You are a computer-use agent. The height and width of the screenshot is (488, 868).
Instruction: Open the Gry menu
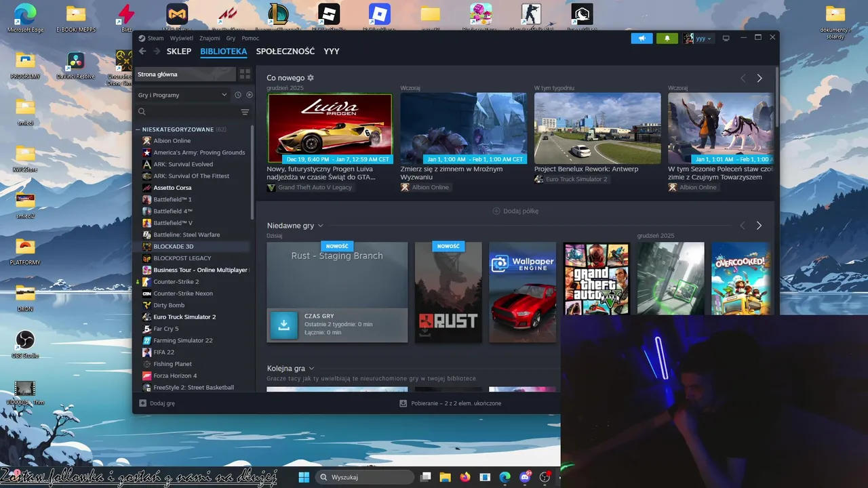pyautogui.click(x=231, y=39)
